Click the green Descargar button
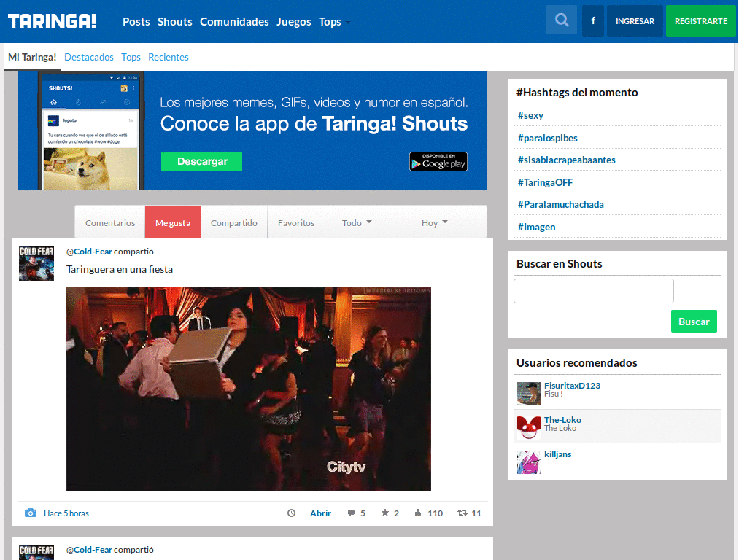This screenshot has height=560, width=747. [201, 161]
